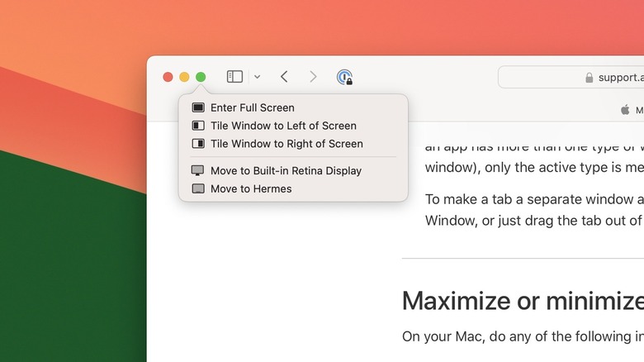644x362 pixels.
Task: Toggle the Safari sidebar icon
Action: tap(234, 77)
